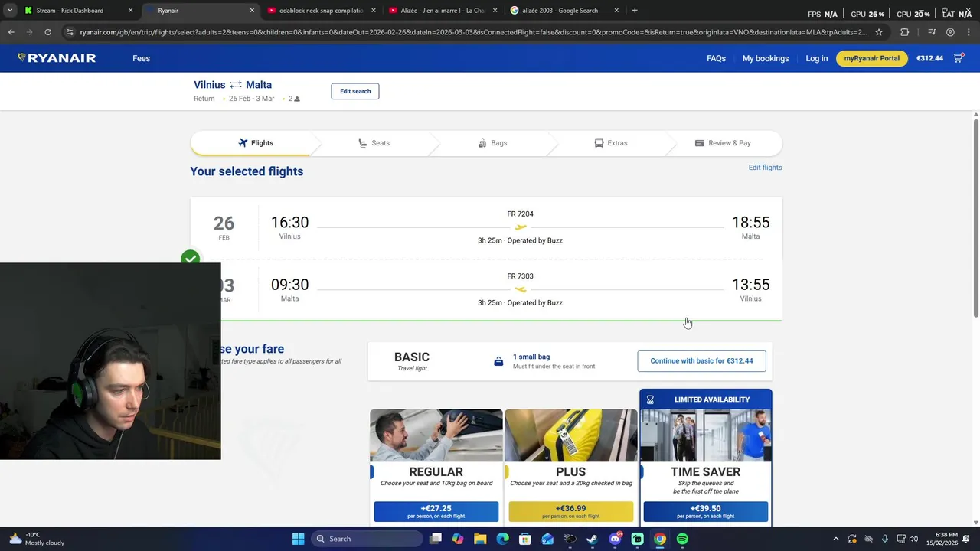Open the Chrome profile avatar icon
This screenshot has width=980, height=551.
coord(950,32)
